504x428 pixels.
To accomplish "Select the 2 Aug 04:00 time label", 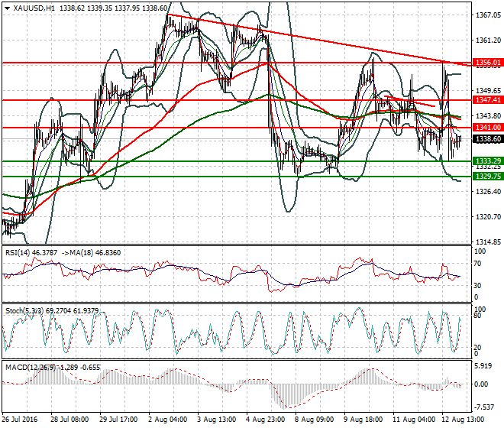I will [167, 420].
